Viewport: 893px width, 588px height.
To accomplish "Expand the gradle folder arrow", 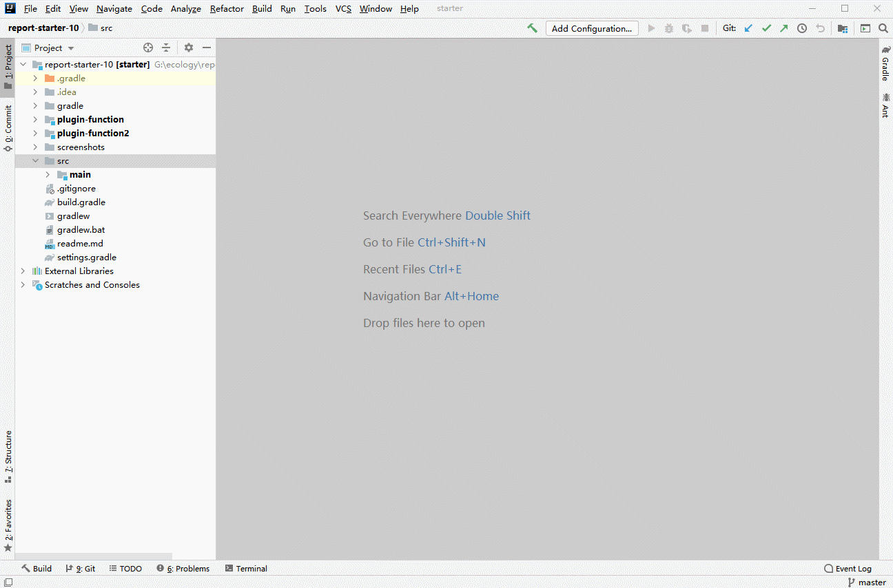I will [35, 105].
